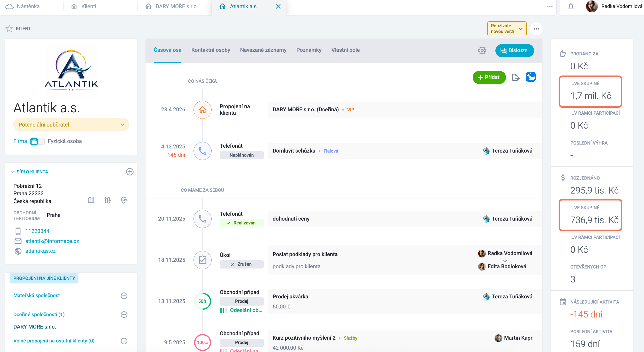Screen dimensions: 644x352
Task: Show client address on map icon
Action: tap(91, 200)
